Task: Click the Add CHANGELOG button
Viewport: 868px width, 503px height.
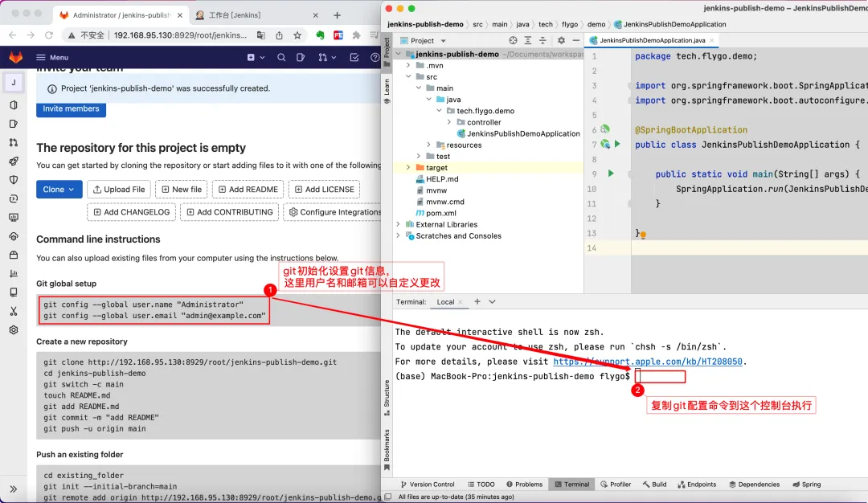Action: [131, 212]
